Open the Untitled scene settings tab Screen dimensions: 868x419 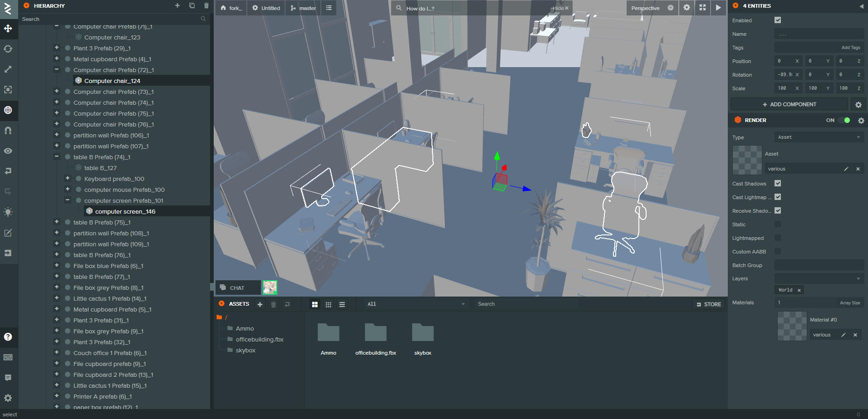click(266, 8)
